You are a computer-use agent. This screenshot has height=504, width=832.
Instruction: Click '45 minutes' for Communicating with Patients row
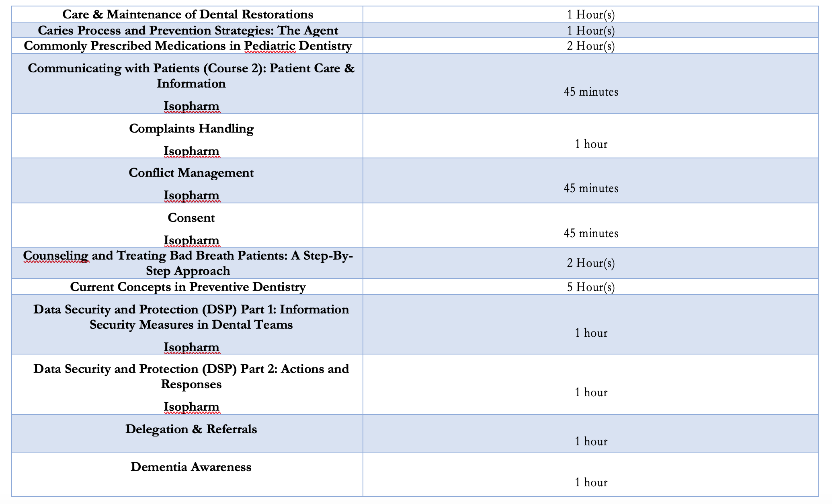tap(591, 92)
